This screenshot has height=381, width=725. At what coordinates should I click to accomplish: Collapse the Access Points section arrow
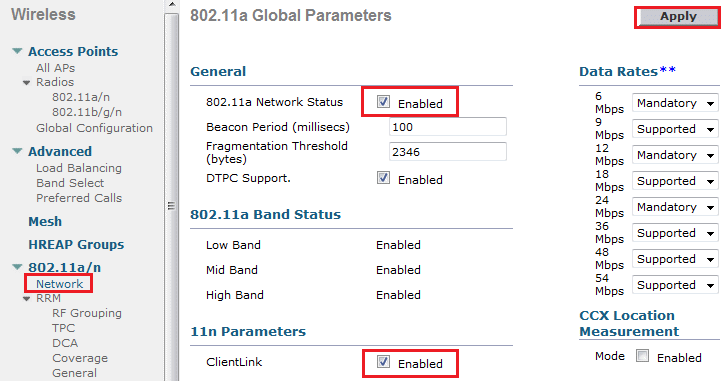[17, 51]
